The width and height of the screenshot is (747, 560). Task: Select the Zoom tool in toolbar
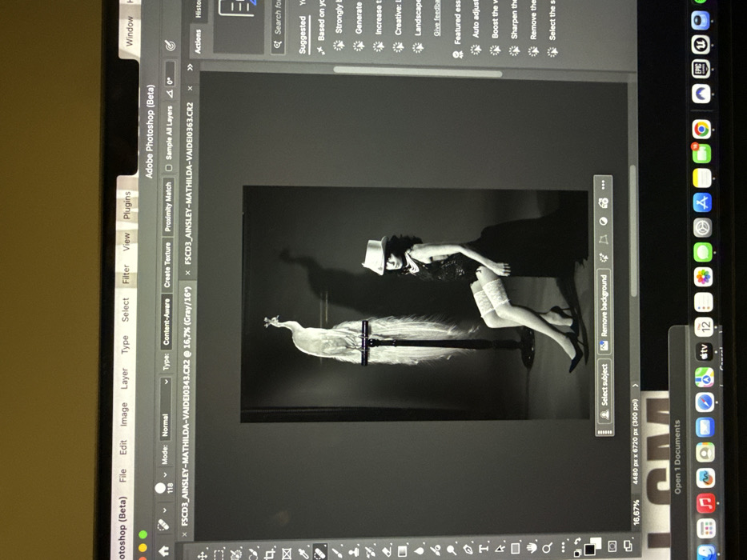547,547
